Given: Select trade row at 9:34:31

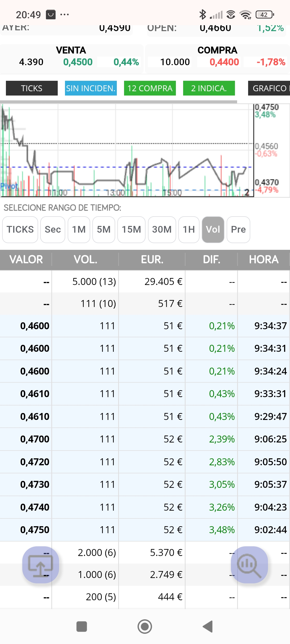Looking at the screenshot, I should click(x=145, y=348).
